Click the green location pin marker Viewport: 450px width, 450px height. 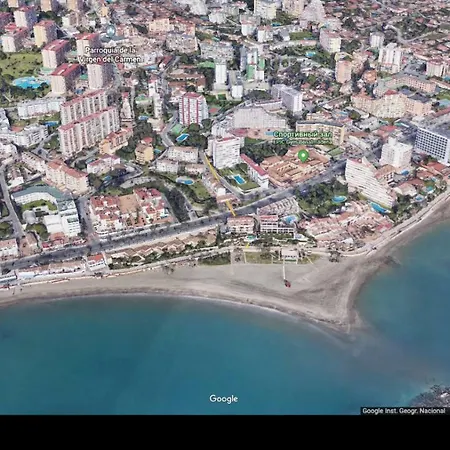(303, 156)
